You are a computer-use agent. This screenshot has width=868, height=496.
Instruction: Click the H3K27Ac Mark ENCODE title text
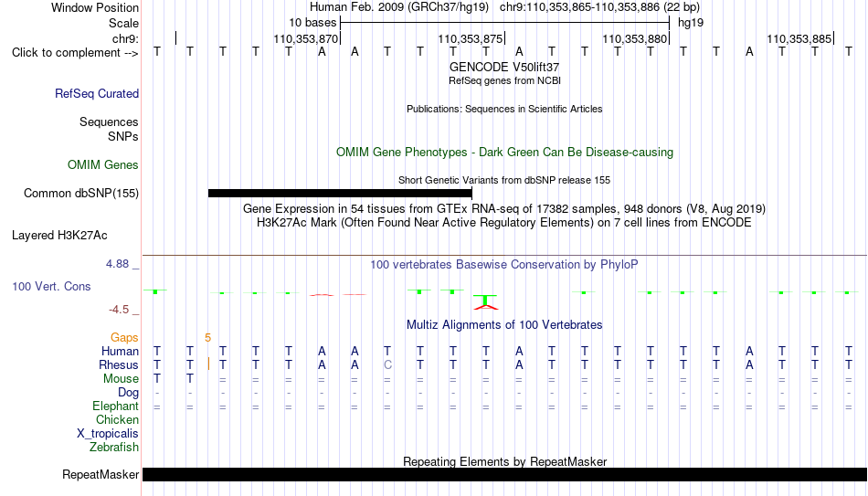[504, 223]
